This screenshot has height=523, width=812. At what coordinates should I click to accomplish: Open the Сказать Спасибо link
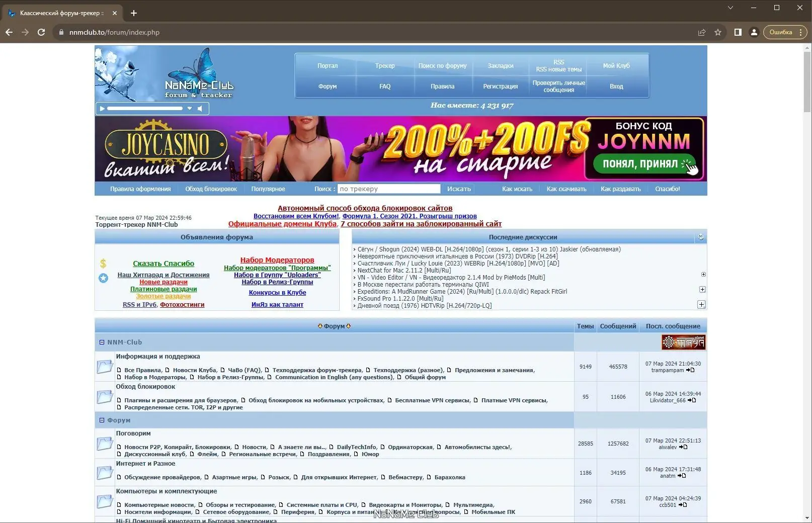pos(163,264)
